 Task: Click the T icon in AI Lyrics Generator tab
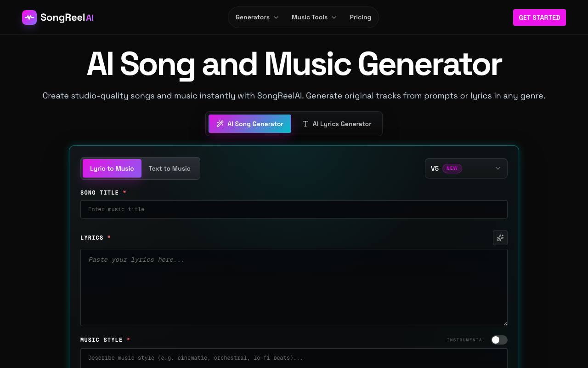point(305,124)
